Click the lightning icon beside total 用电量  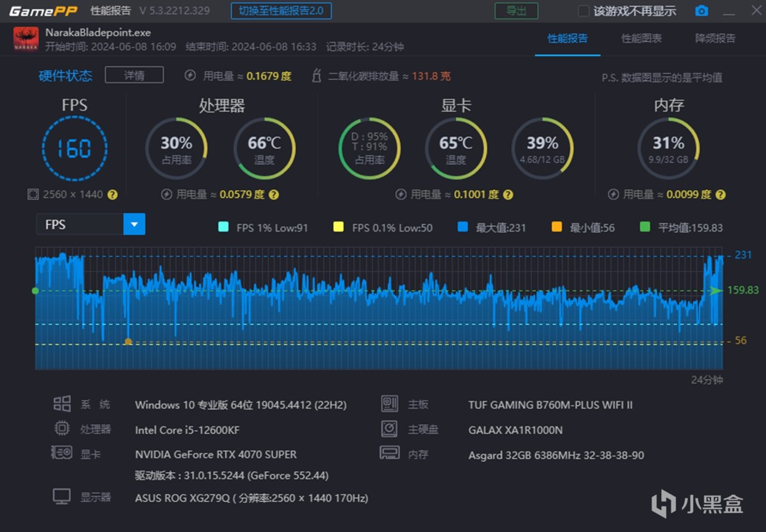(190, 75)
